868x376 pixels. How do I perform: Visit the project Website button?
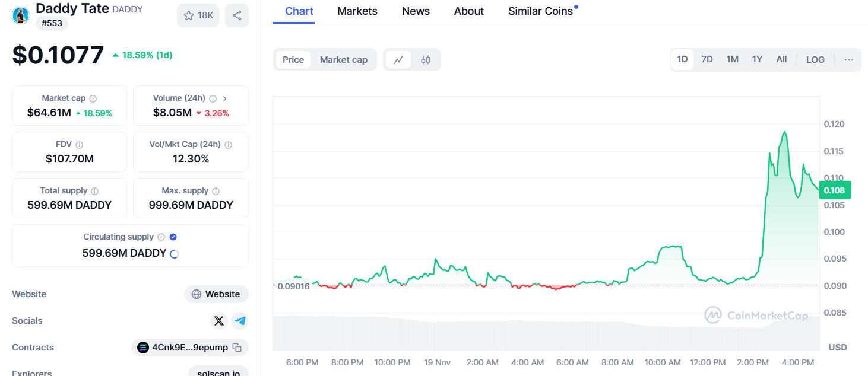217,294
